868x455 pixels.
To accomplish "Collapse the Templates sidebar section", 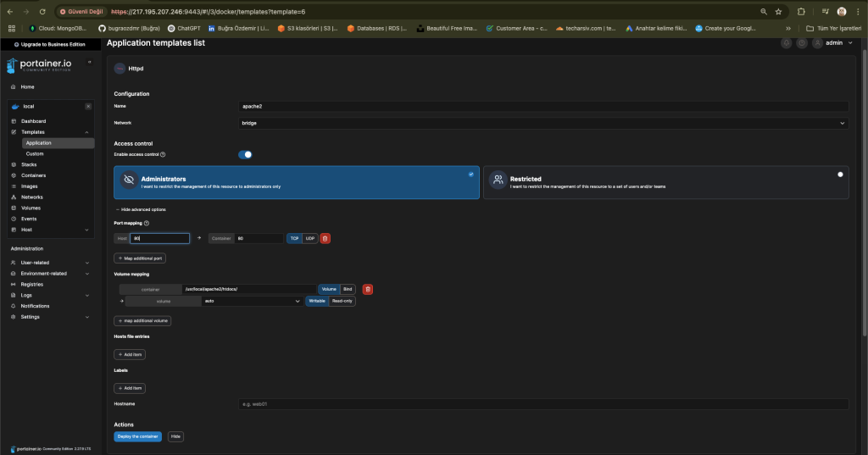I will 87,132.
